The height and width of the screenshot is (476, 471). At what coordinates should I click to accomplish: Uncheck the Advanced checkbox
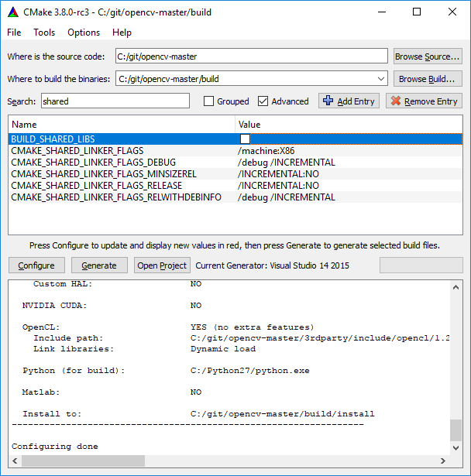(x=263, y=101)
